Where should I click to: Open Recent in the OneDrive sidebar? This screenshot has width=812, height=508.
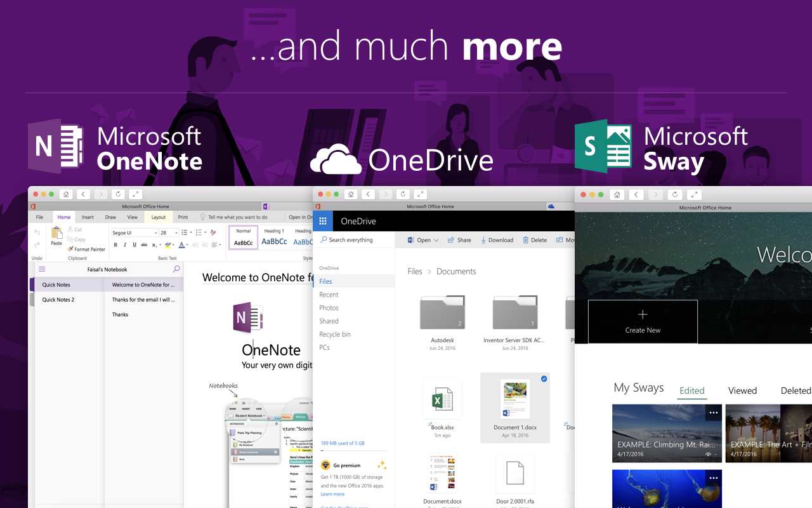tap(329, 295)
